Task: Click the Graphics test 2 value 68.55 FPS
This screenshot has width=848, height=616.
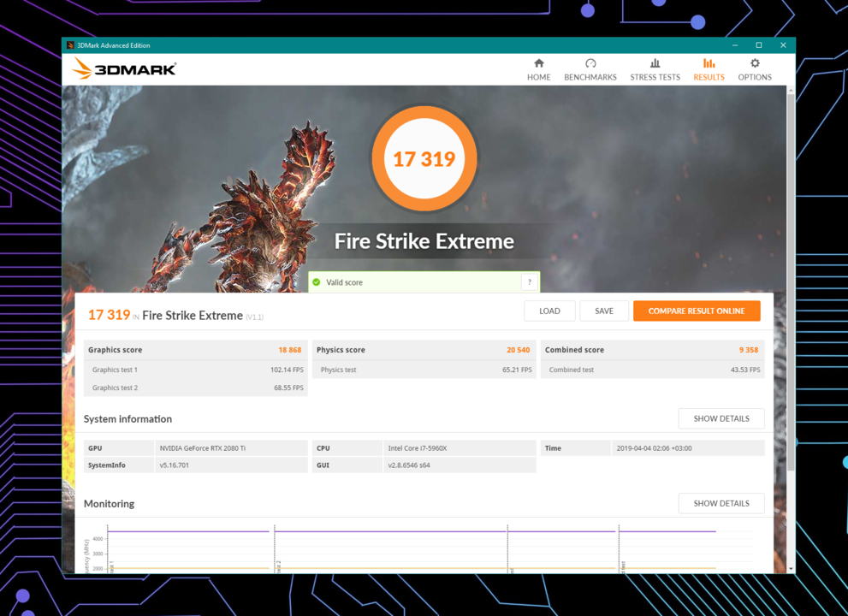Action: (x=288, y=388)
